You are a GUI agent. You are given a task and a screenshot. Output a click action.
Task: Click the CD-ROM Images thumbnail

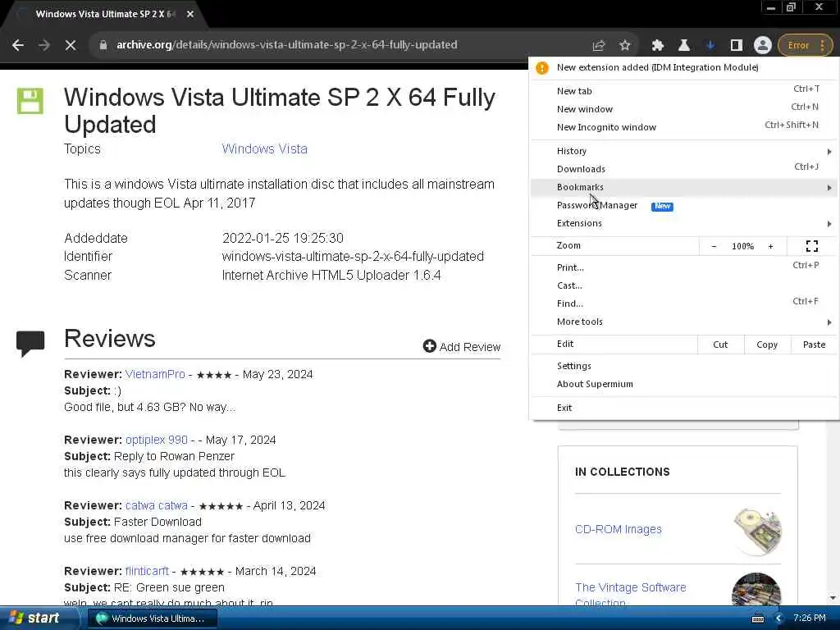coord(757,532)
